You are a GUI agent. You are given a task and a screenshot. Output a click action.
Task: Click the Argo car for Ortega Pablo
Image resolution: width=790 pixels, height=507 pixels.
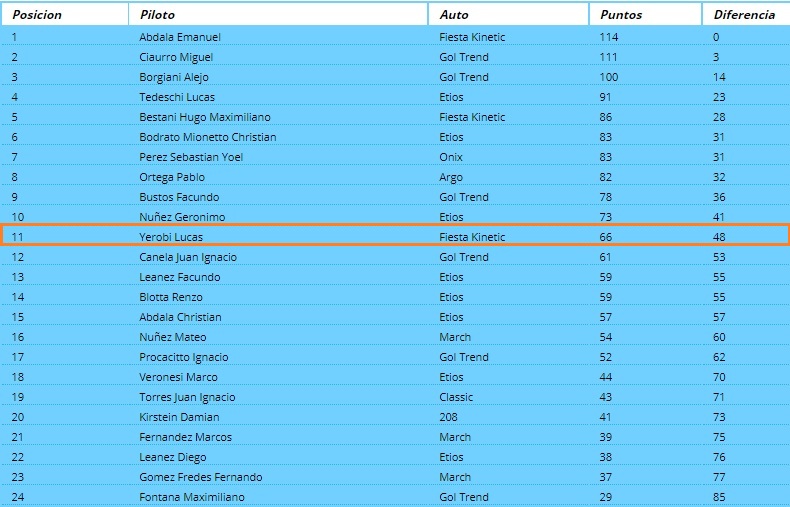(450, 177)
